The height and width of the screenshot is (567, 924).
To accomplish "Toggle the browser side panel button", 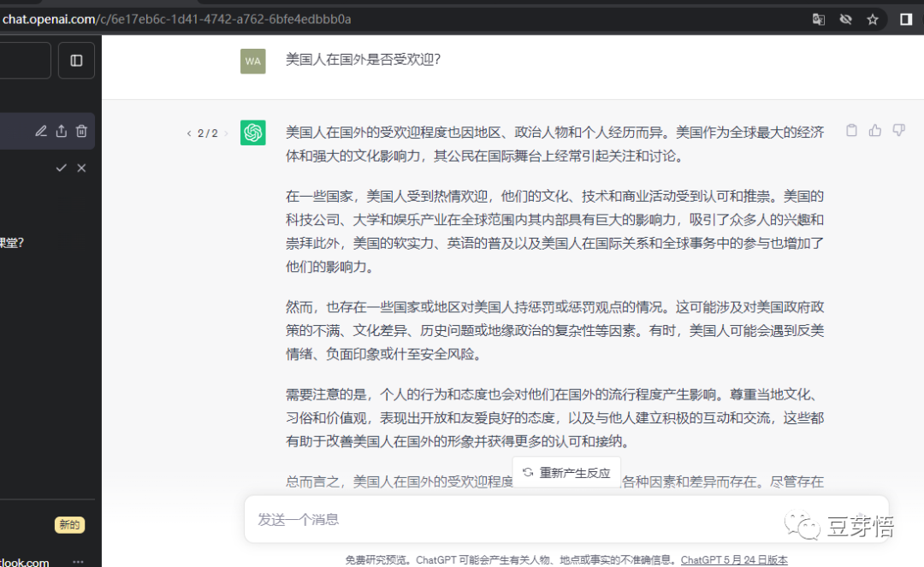I will 906,19.
